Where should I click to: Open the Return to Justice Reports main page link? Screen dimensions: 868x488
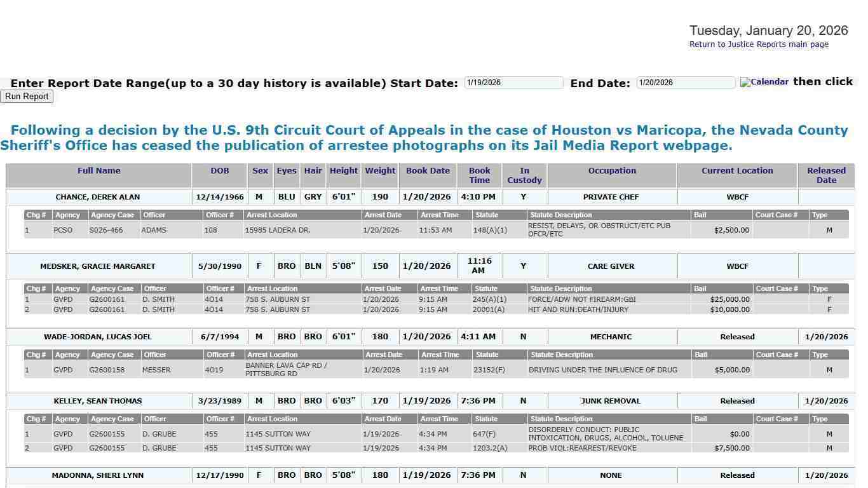[759, 44]
